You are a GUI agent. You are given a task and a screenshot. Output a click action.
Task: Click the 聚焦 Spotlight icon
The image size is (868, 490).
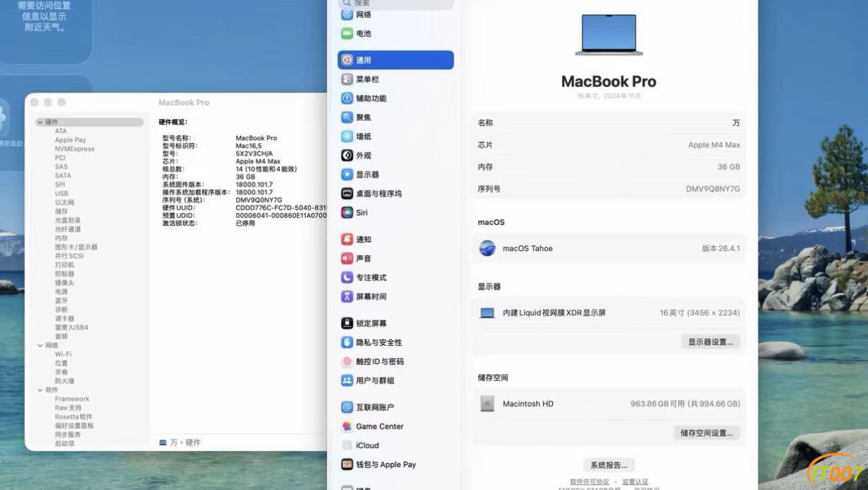(347, 117)
